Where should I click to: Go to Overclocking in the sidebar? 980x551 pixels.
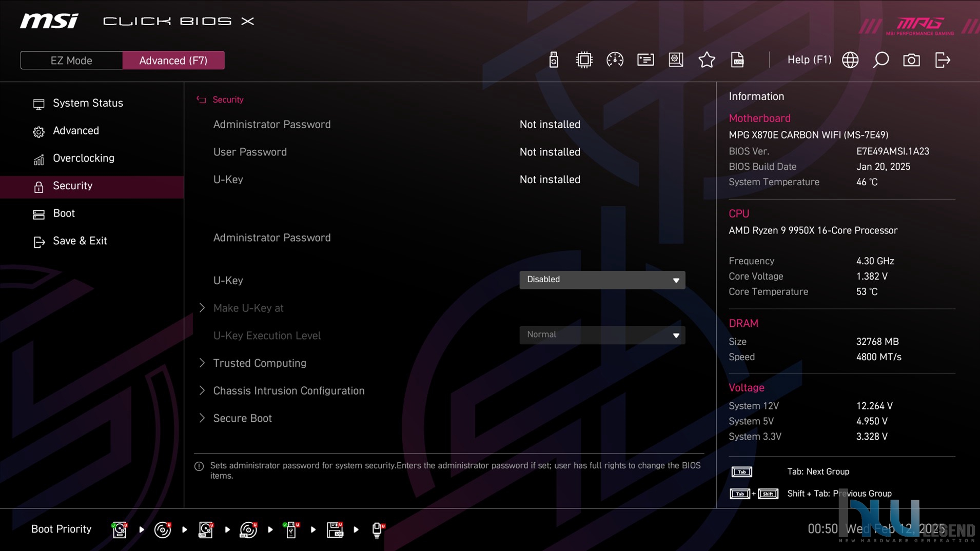(x=92, y=159)
